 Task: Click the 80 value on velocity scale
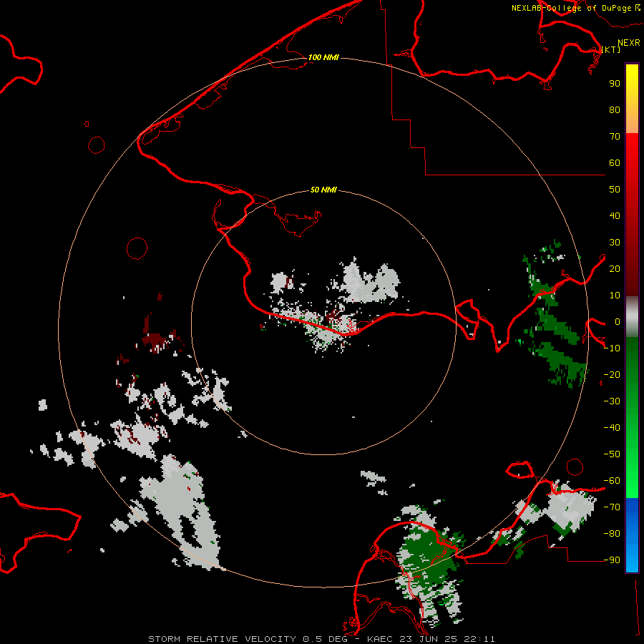pyautogui.click(x=615, y=110)
